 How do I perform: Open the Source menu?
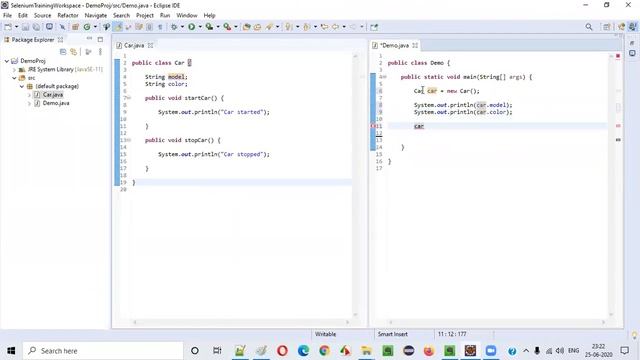tap(42, 16)
